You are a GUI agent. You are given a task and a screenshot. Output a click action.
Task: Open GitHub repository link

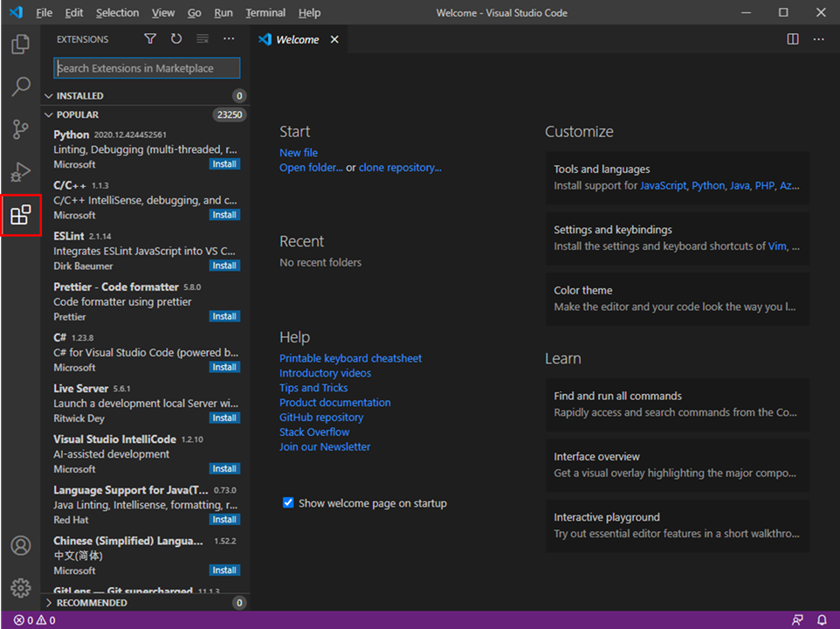tap(320, 418)
